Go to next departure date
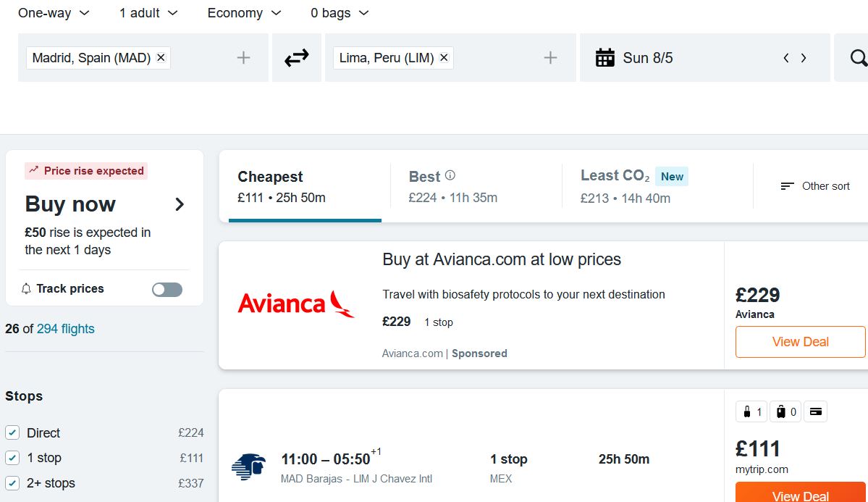Viewport: 868px width, 502px height. [804, 58]
